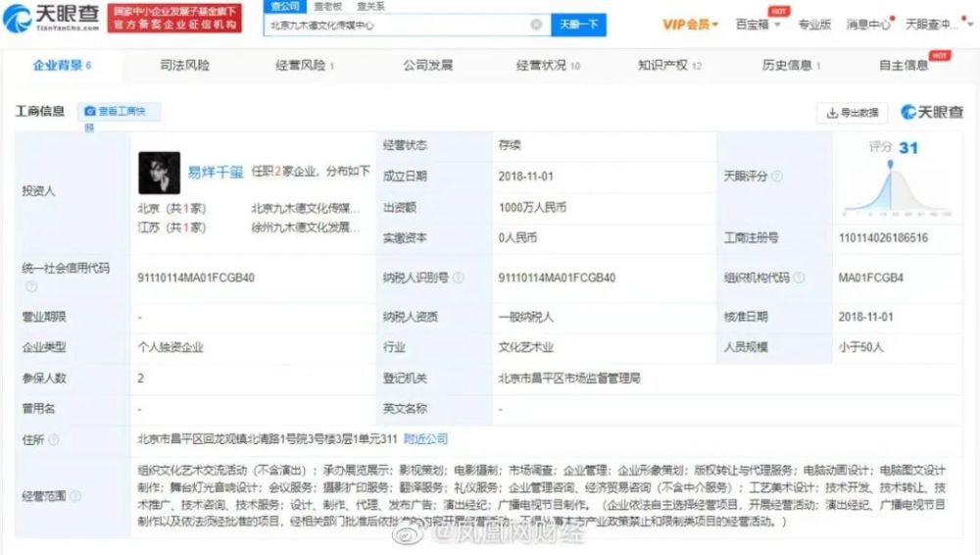Click the 江苏 (共1家) region entry
The height and width of the screenshot is (555, 980).
171,227
